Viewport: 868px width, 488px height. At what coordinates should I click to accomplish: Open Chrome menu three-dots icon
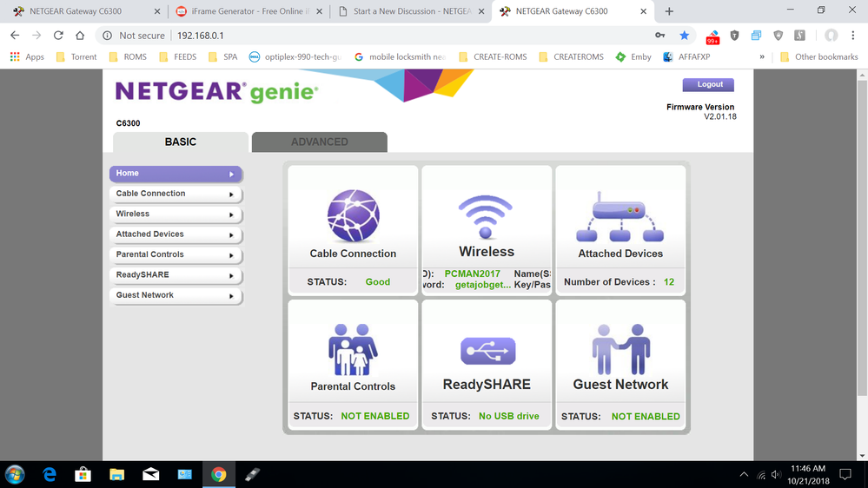(x=853, y=36)
